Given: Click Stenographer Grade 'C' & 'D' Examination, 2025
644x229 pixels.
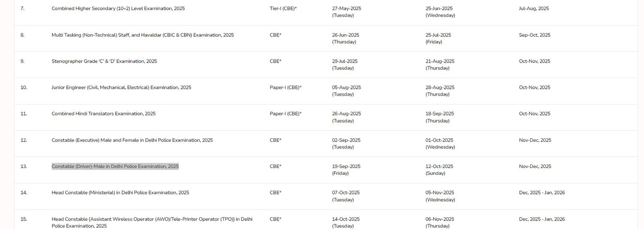Looking at the screenshot, I should coord(104,61).
